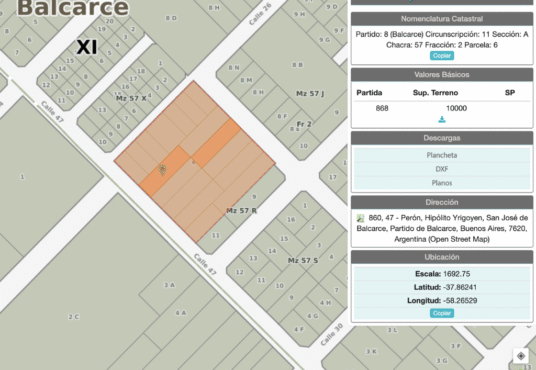
Task: Download the Valores Básicos data
Action: click(442, 120)
